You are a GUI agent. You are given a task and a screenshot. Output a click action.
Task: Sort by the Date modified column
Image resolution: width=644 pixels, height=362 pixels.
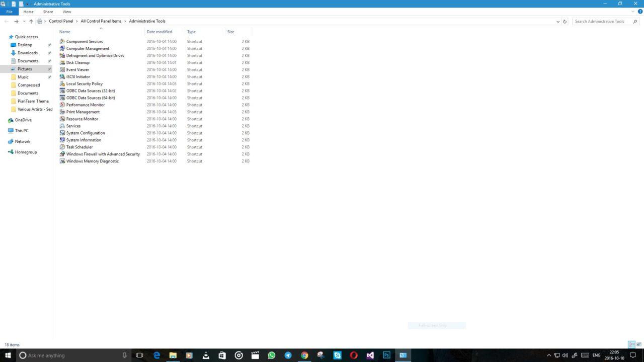165,32
